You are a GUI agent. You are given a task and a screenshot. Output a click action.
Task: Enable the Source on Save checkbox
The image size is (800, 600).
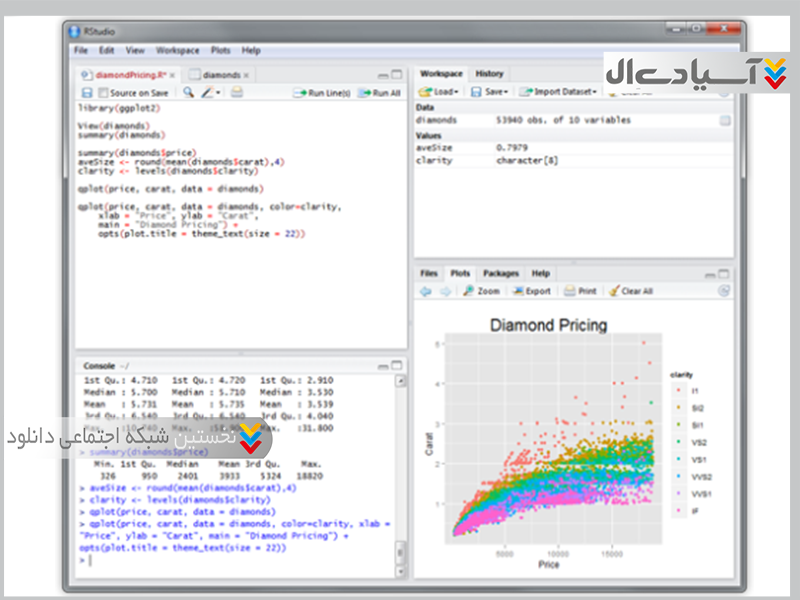point(104,93)
